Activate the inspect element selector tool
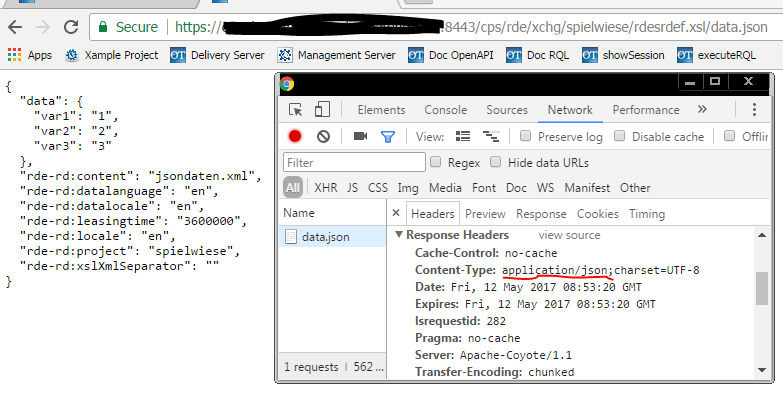This screenshot has width=783, height=393. point(296,110)
